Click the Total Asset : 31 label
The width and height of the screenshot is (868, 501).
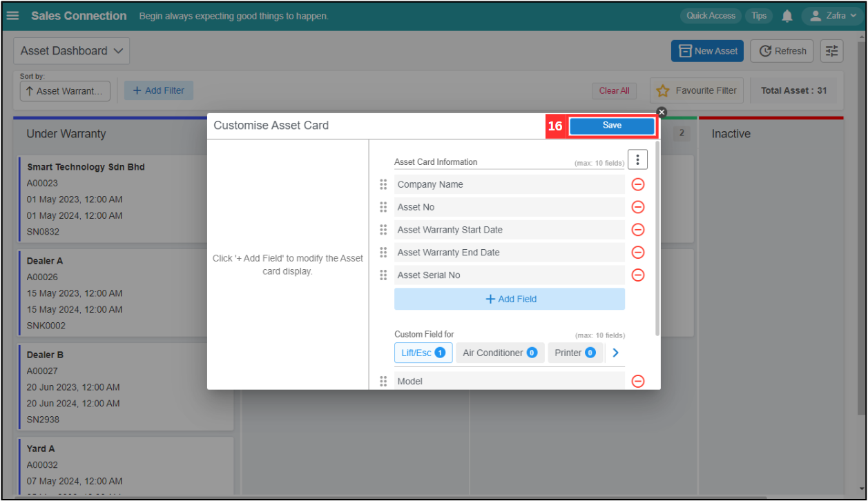coord(793,90)
